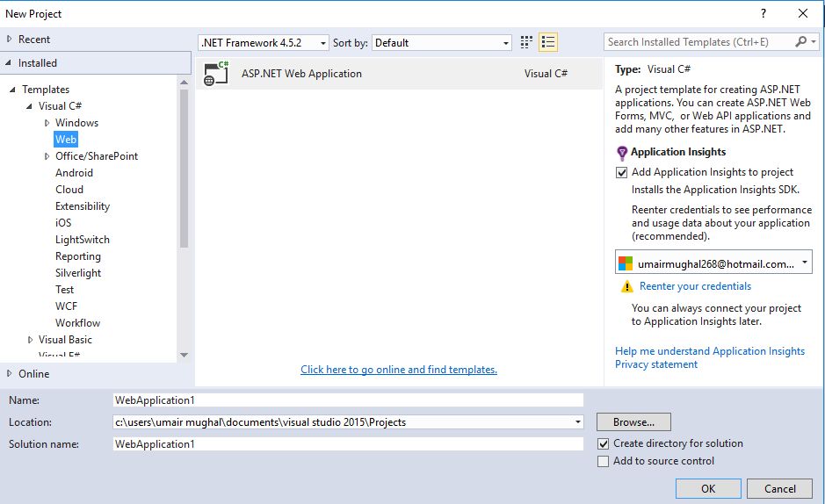Check Add to source control

click(604, 462)
